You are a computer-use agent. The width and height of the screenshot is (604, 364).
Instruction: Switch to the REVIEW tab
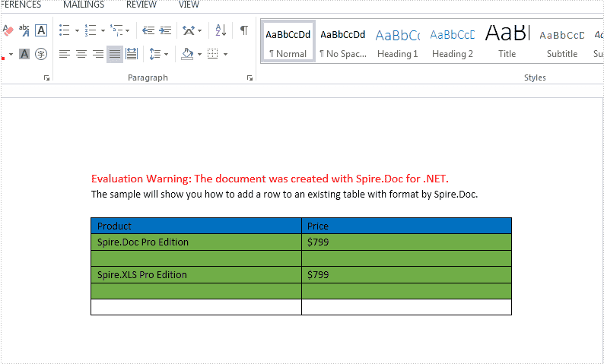click(141, 5)
